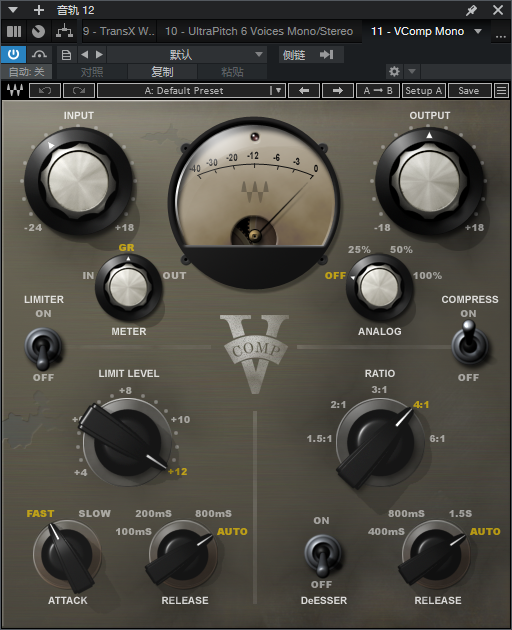Open the plugin settings gear icon
The image size is (512, 630).
(394, 72)
